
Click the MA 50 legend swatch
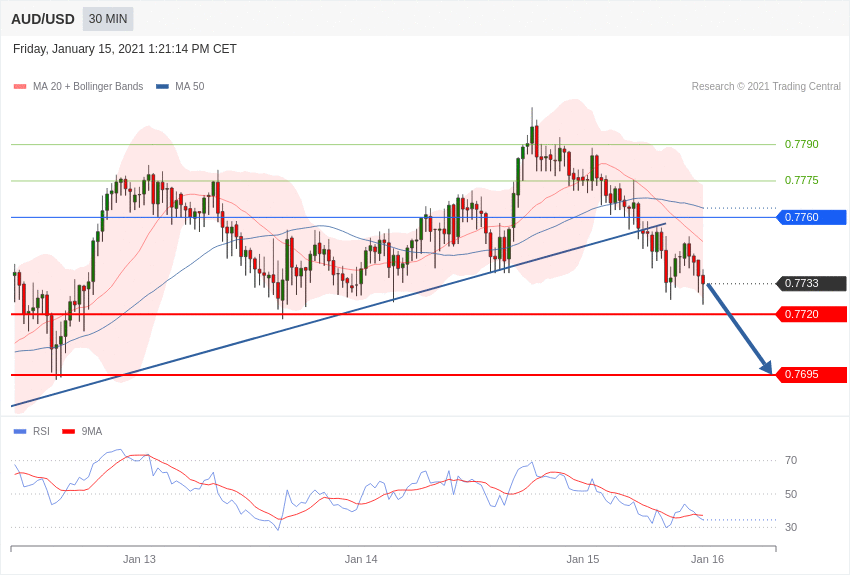[x=162, y=87]
